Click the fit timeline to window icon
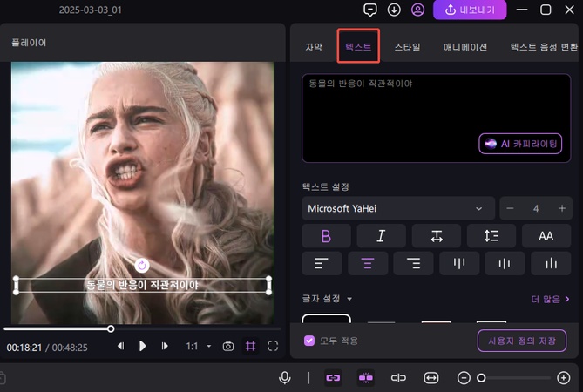This screenshot has width=583, height=392. 430,378
